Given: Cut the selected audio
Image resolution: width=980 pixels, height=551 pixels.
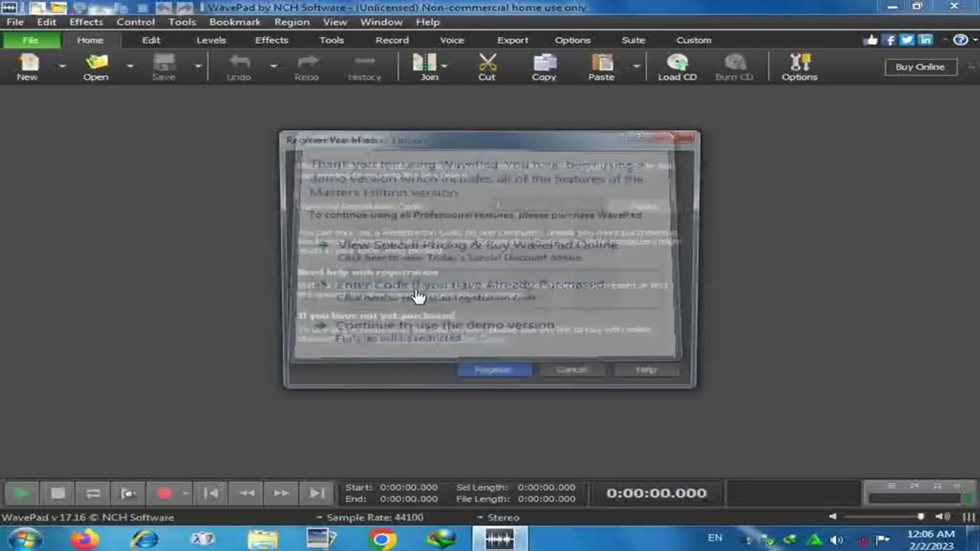Looking at the screenshot, I should [x=486, y=66].
